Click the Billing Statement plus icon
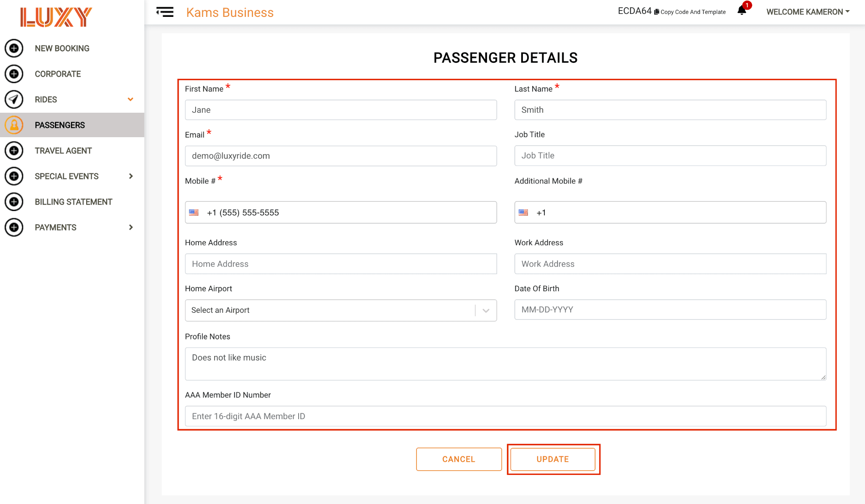 [x=14, y=202]
